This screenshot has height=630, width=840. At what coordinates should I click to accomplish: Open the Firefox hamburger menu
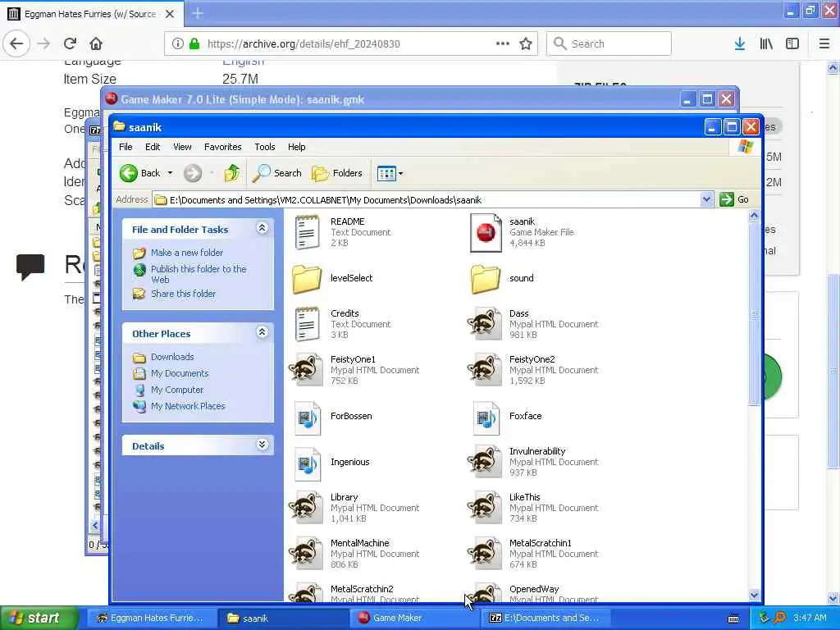click(x=824, y=43)
